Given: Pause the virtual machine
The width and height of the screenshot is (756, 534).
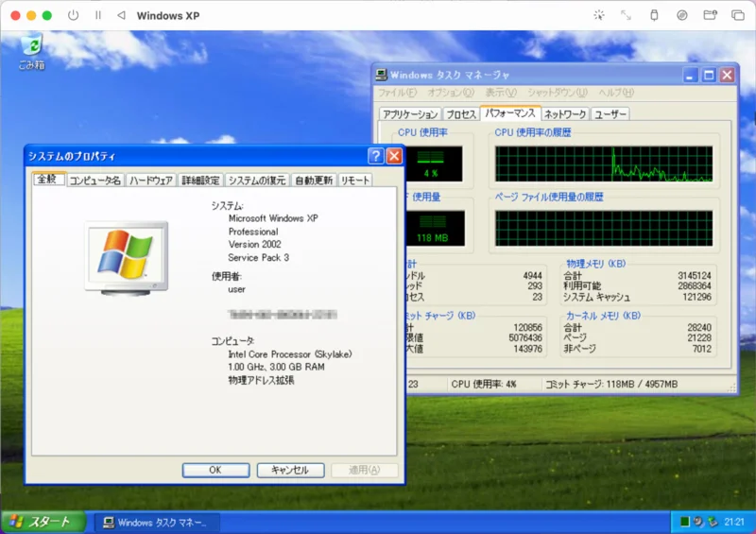Looking at the screenshot, I should click(98, 15).
